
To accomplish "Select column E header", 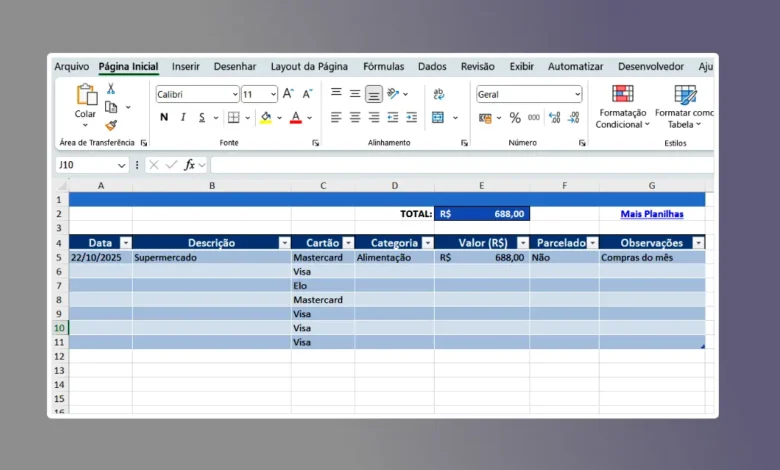I will tap(482, 186).
